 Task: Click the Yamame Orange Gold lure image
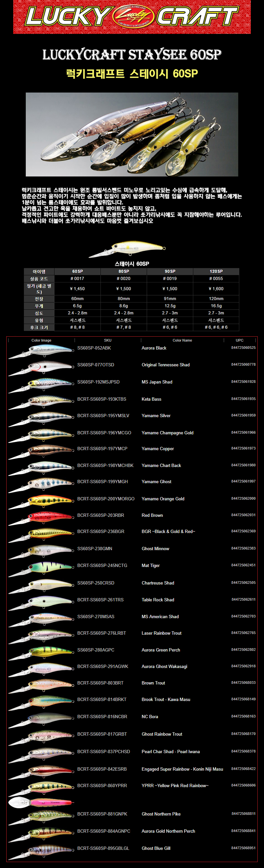pos(41,502)
